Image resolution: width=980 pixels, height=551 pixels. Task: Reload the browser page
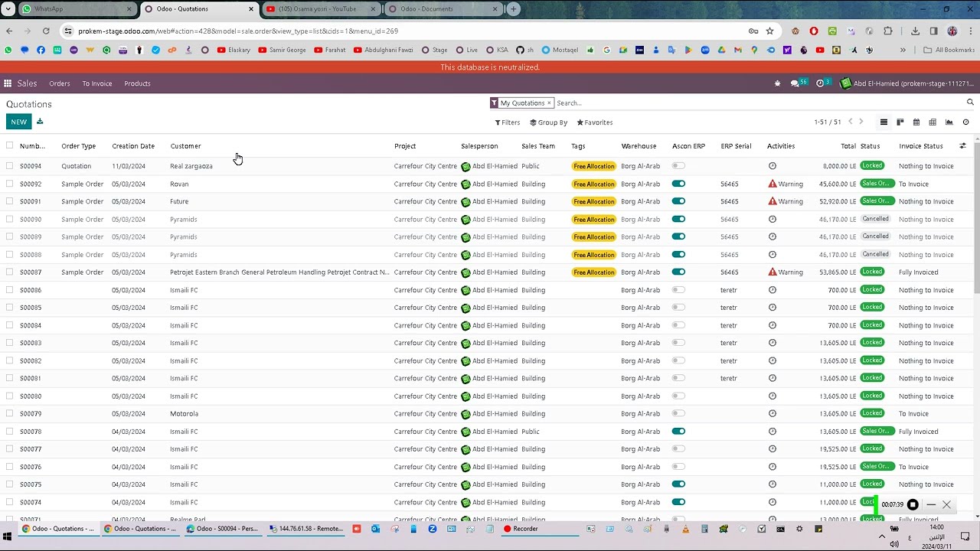46,31
